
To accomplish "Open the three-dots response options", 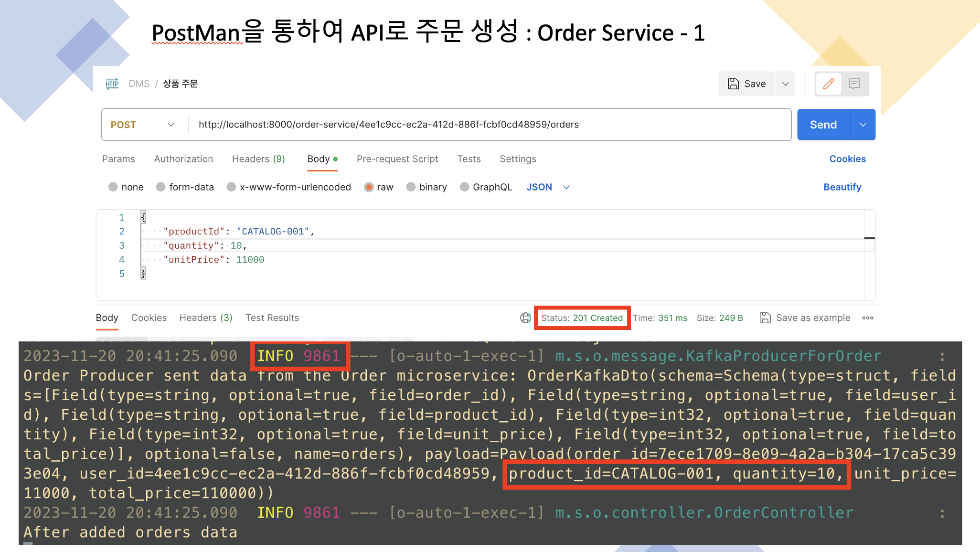I will pyautogui.click(x=868, y=318).
